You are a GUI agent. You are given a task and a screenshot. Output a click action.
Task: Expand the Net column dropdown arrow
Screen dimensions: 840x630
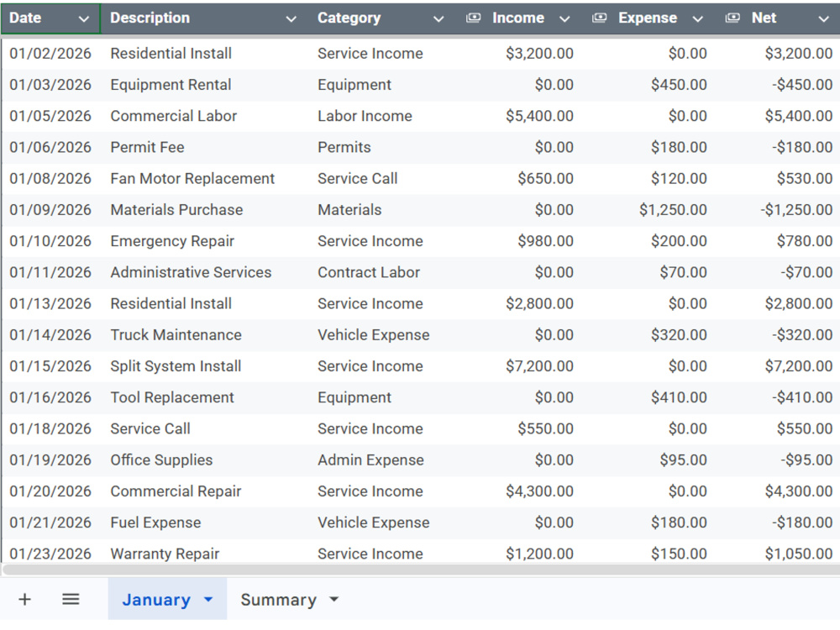pyautogui.click(x=823, y=18)
